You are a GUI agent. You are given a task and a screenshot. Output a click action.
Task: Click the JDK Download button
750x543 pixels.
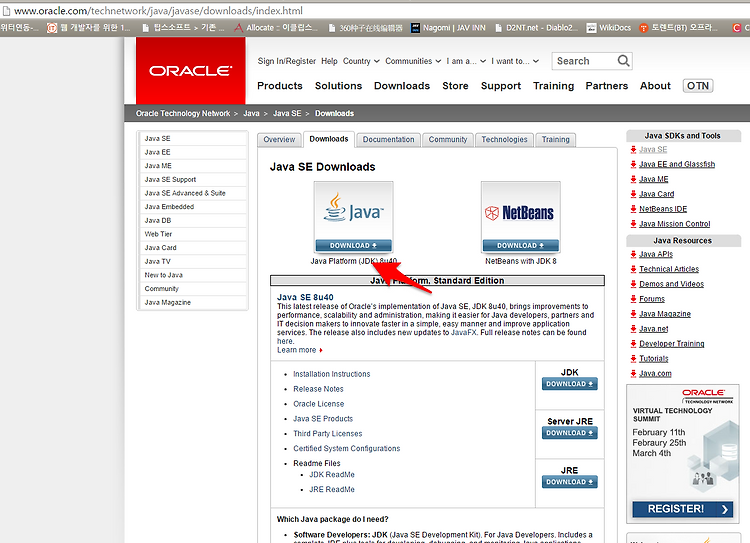click(x=570, y=384)
